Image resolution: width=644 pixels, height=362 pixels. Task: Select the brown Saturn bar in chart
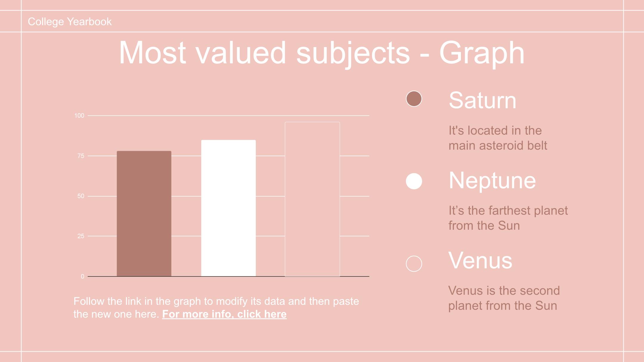coord(144,214)
